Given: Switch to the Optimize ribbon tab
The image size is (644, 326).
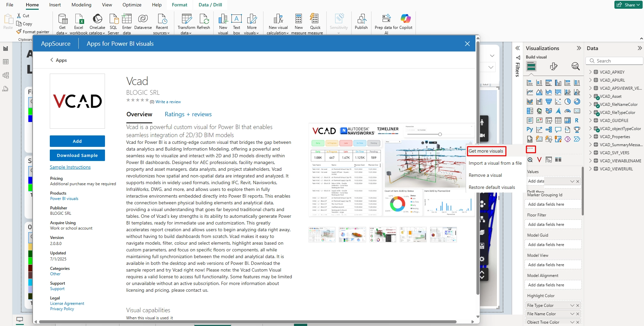Looking at the screenshot, I should [x=132, y=5].
